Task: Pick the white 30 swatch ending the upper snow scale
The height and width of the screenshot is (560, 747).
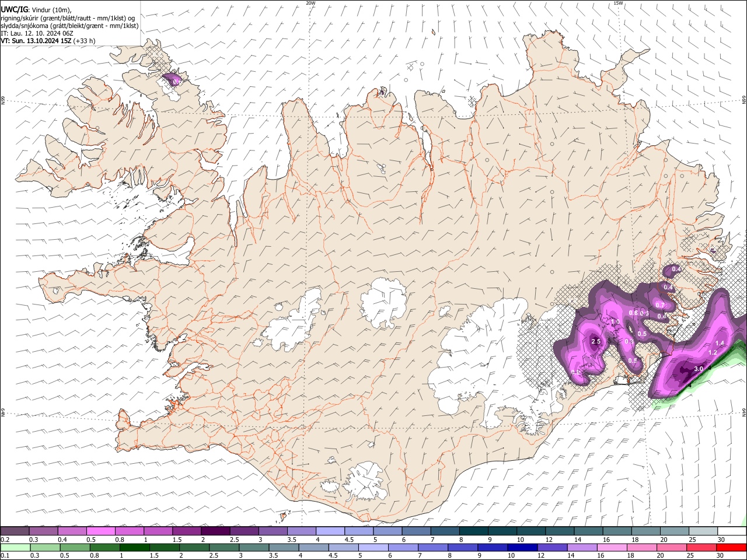Action: [732, 531]
